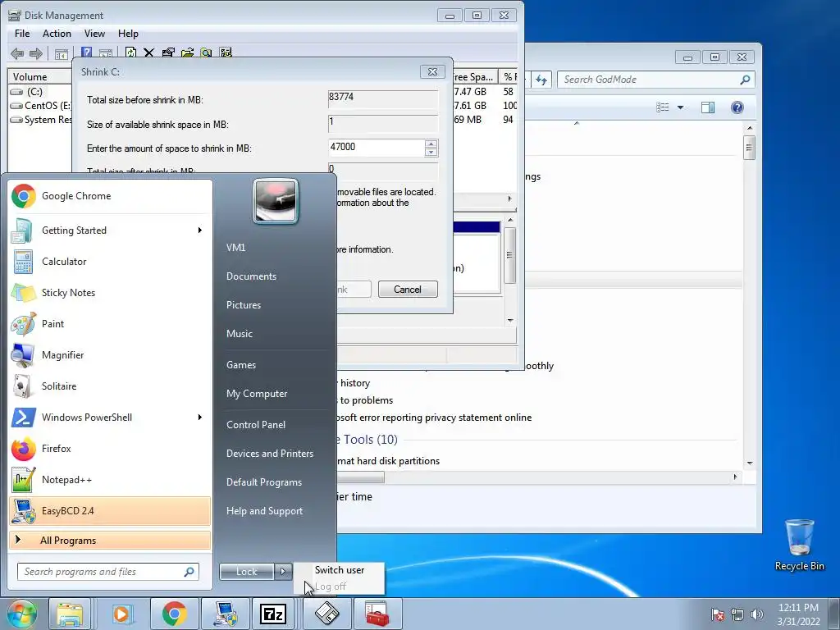
Task: Click Cancel in Shrink C: dialog
Action: pos(408,290)
